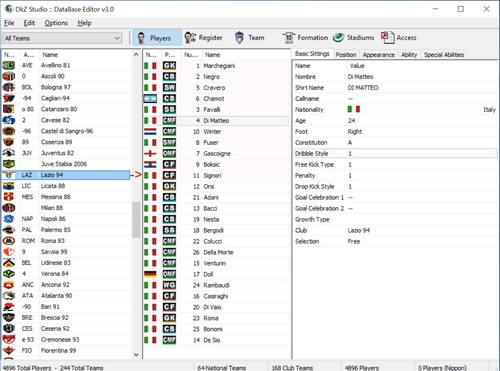Select the Lazio 94 team row

point(66,175)
